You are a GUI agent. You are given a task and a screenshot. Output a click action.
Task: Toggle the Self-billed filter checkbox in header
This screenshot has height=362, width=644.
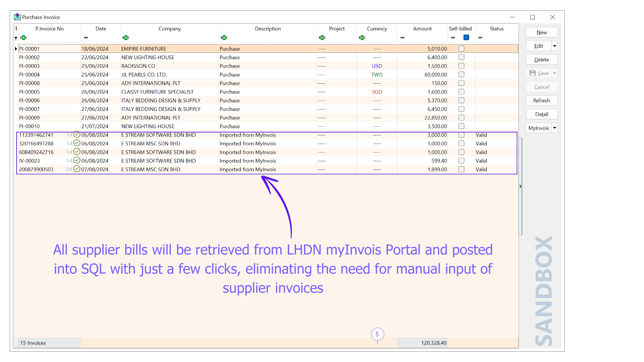(x=466, y=37)
